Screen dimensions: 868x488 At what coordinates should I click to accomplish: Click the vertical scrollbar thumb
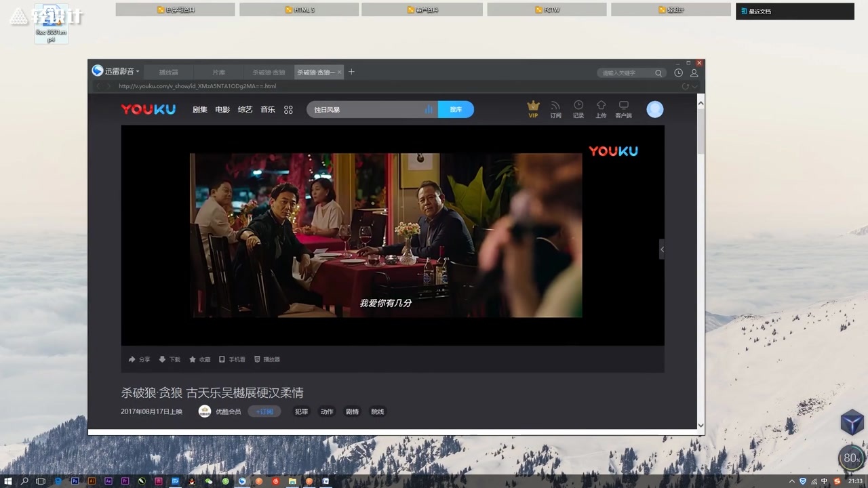point(701,131)
